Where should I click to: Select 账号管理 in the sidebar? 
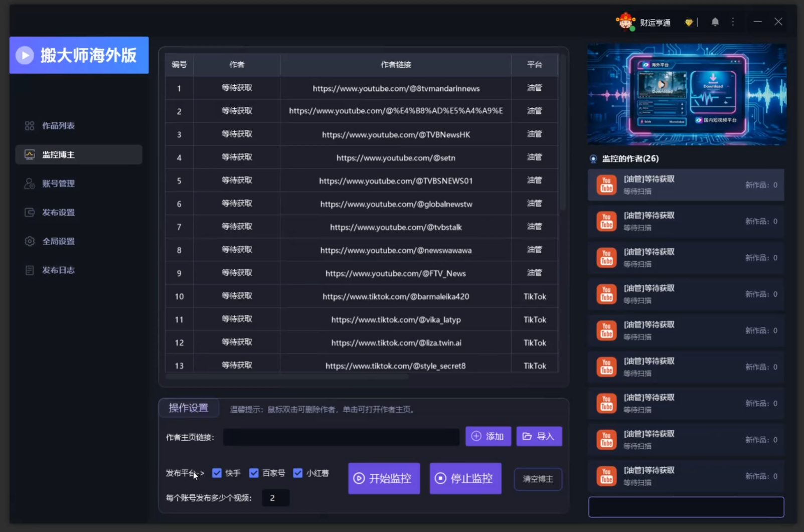point(58,184)
